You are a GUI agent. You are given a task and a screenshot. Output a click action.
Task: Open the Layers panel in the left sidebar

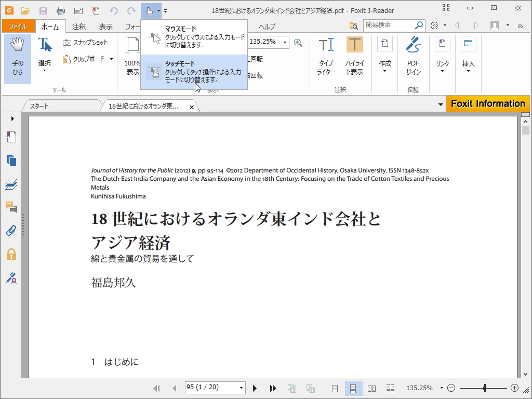(11, 183)
